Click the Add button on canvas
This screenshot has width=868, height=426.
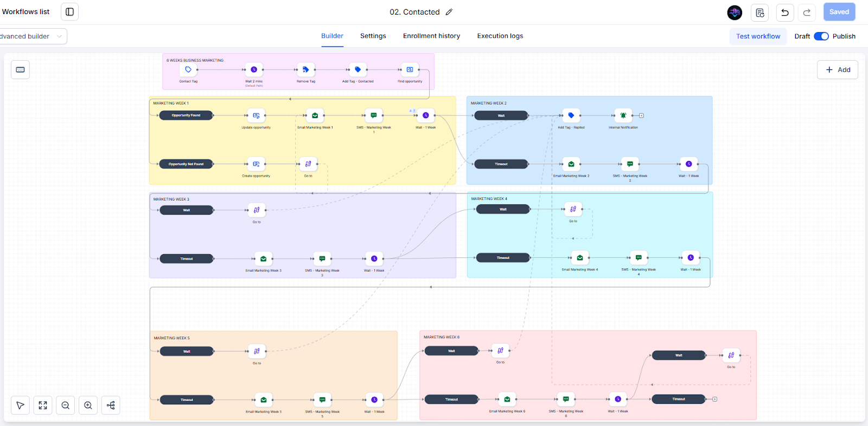click(838, 69)
